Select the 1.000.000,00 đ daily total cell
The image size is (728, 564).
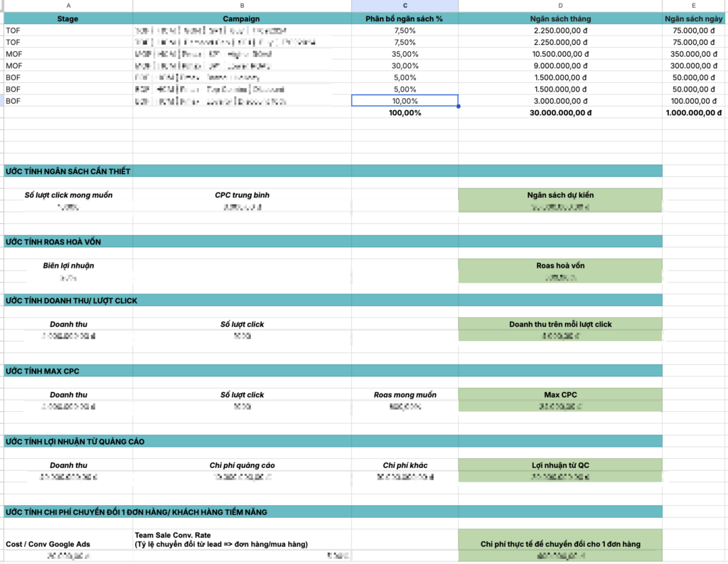(x=694, y=113)
